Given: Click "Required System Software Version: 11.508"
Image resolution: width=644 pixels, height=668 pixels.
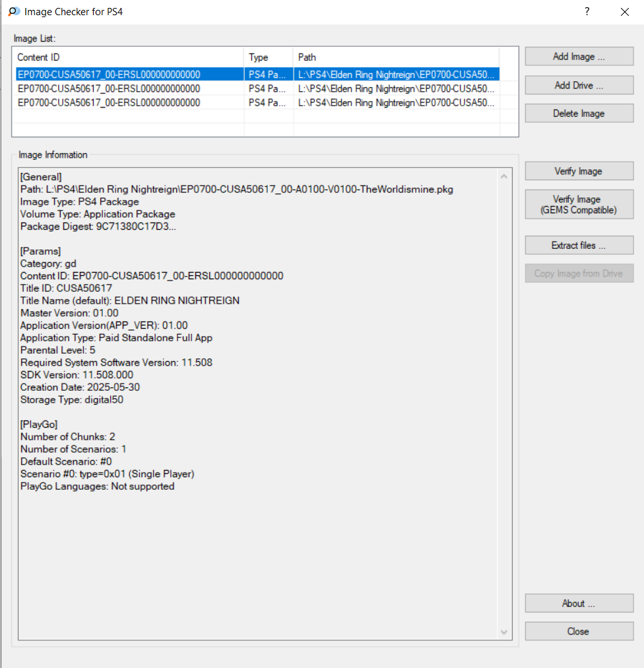Looking at the screenshot, I should point(116,362).
